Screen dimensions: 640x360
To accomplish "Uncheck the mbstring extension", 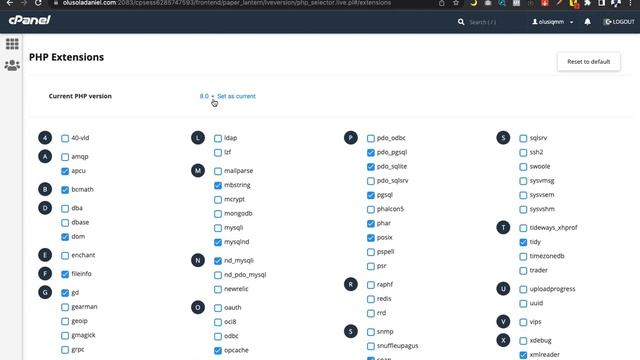I will point(218,185).
